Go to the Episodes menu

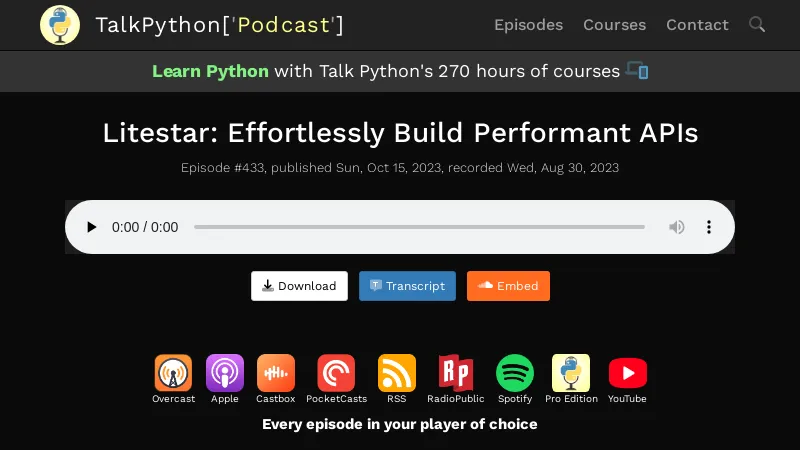point(528,25)
